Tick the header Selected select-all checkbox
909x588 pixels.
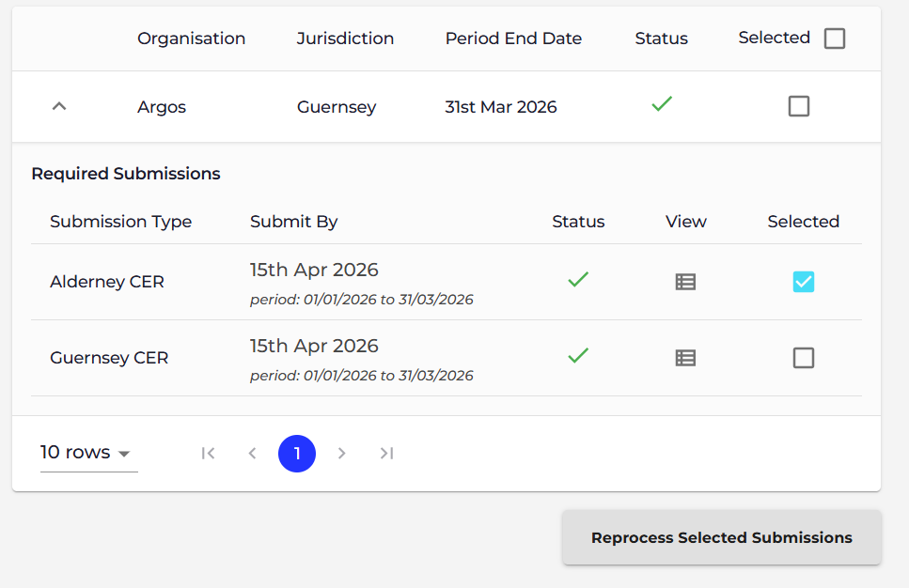[x=834, y=39]
